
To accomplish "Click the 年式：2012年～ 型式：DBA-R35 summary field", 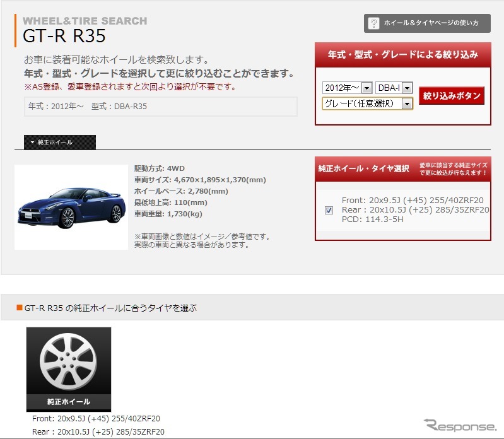I will click(160, 107).
